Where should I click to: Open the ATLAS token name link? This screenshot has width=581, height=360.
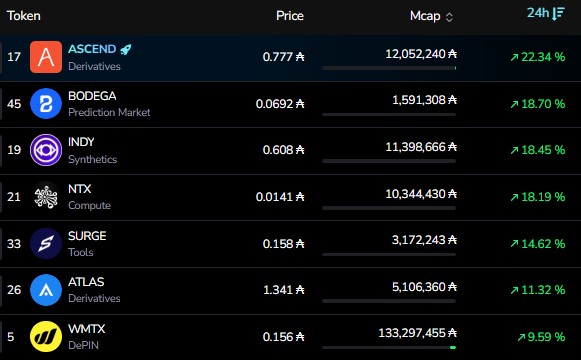tap(86, 282)
